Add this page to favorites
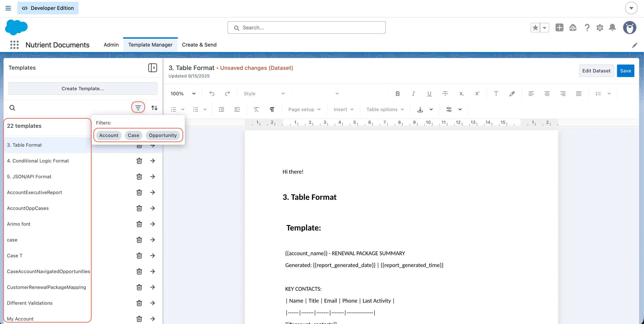Screen dimensions: 644x324 (x=535, y=27)
